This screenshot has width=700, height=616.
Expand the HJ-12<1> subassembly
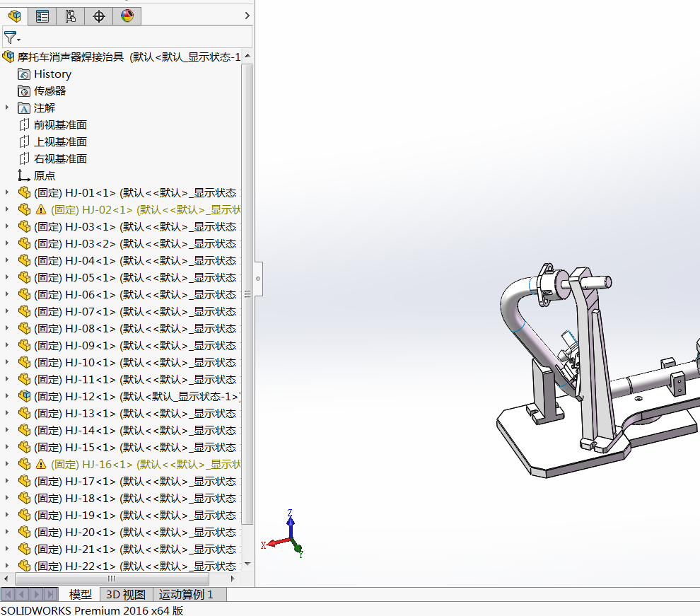[6, 395]
